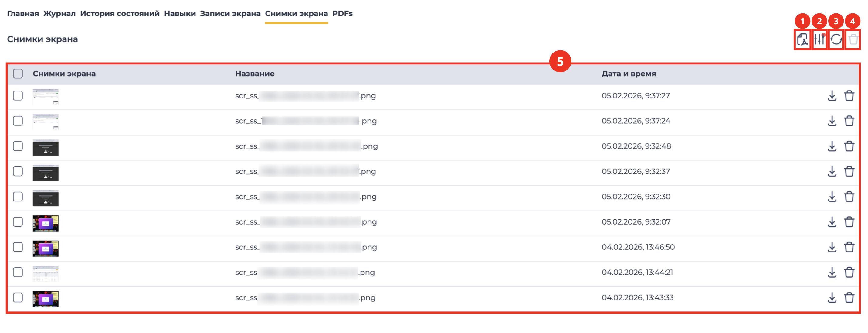
Task: Open the История состояний tab
Action: click(x=120, y=13)
